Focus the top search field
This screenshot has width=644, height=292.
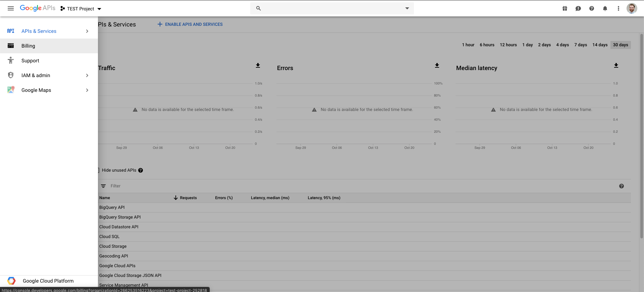pos(332,8)
